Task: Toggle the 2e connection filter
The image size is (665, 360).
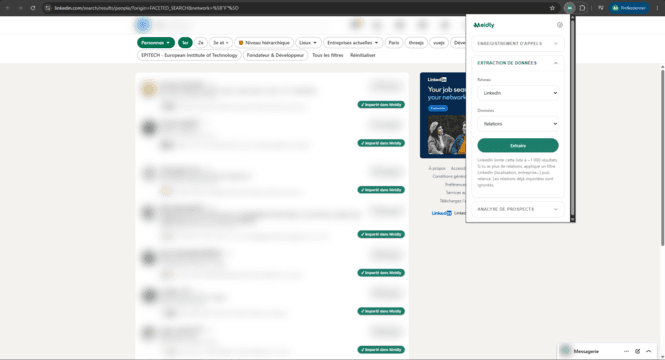Action: 201,43
